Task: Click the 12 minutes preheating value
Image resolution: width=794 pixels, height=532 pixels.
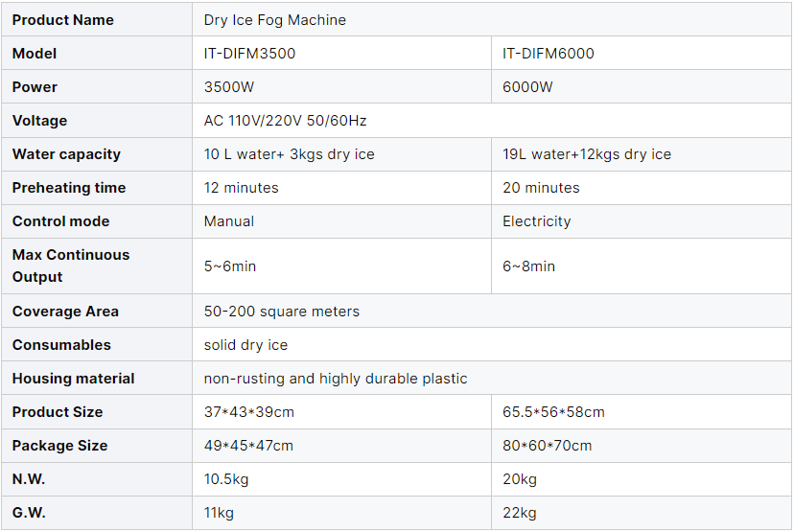Action: (242, 188)
